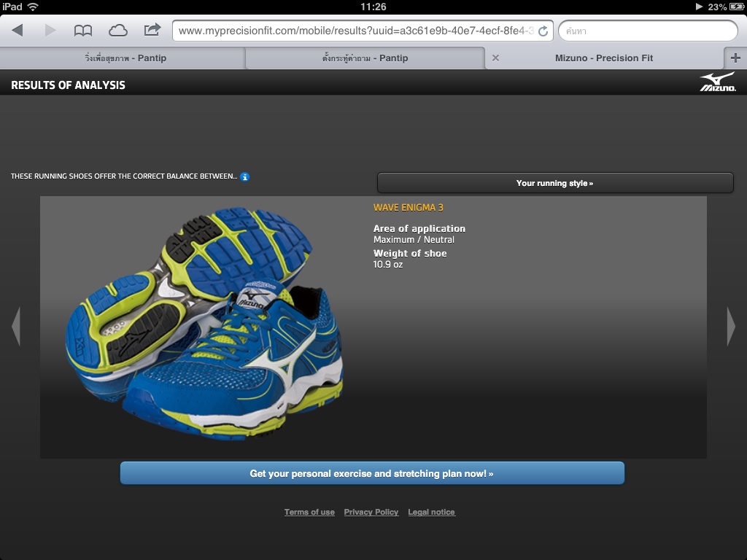Tap the battery icon in status bar
This screenshot has height=560, width=747.
(737, 7)
